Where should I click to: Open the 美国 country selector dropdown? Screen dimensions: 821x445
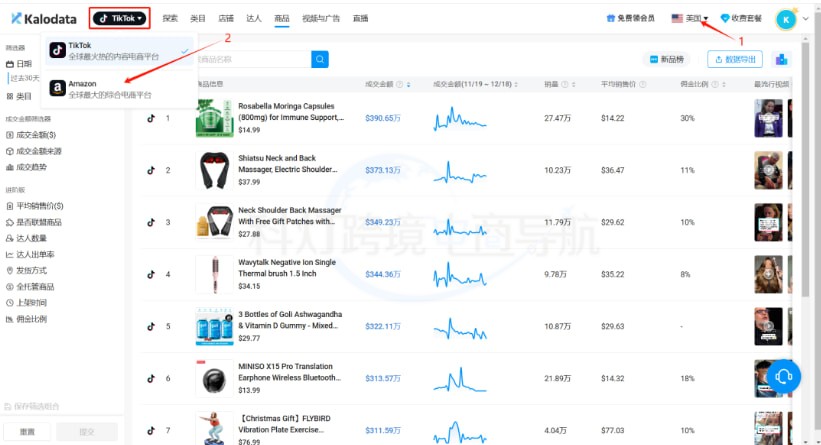pyautogui.click(x=690, y=18)
